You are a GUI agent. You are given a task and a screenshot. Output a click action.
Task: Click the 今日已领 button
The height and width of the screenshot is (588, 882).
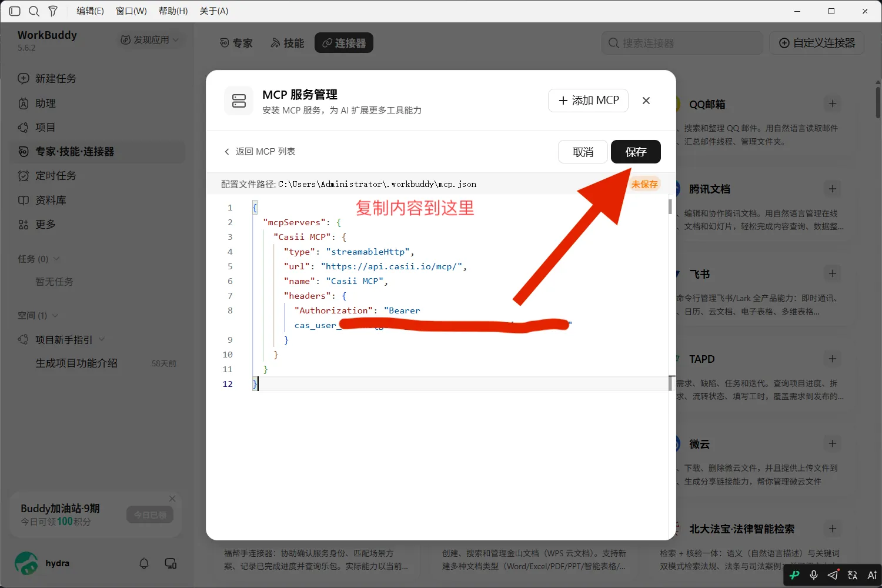tap(150, 514)
